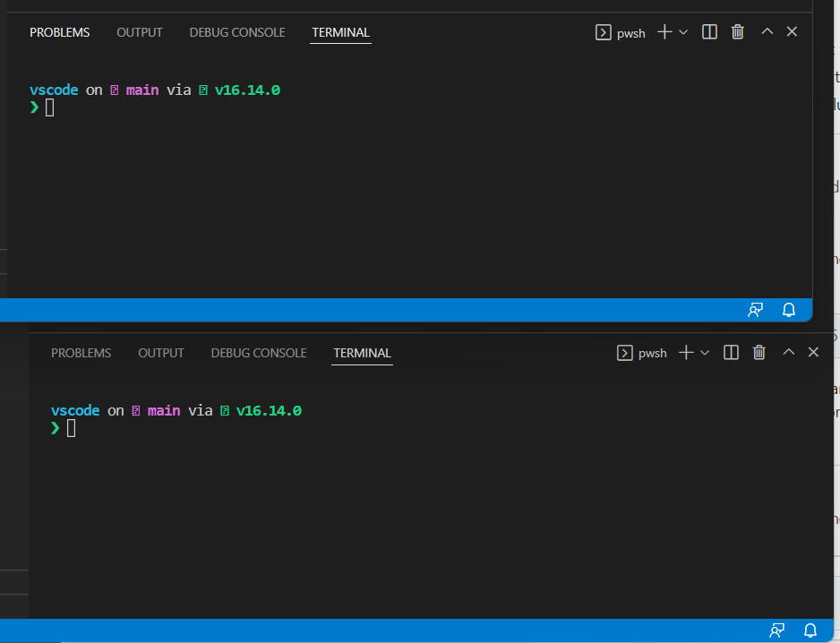Open the terminal profile dropdown in the top panel
The height and width of the screenshot is (643, 840).
[x=684, y=32]
